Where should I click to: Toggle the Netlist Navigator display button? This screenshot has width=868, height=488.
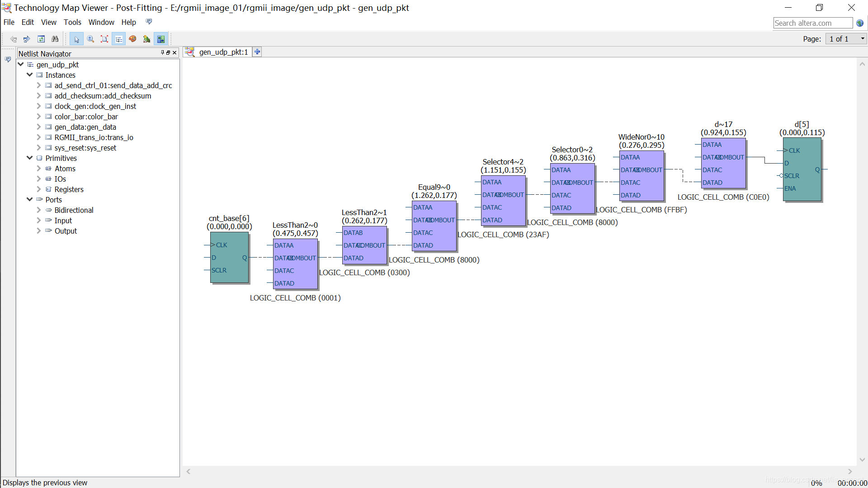tap(118, 39)
